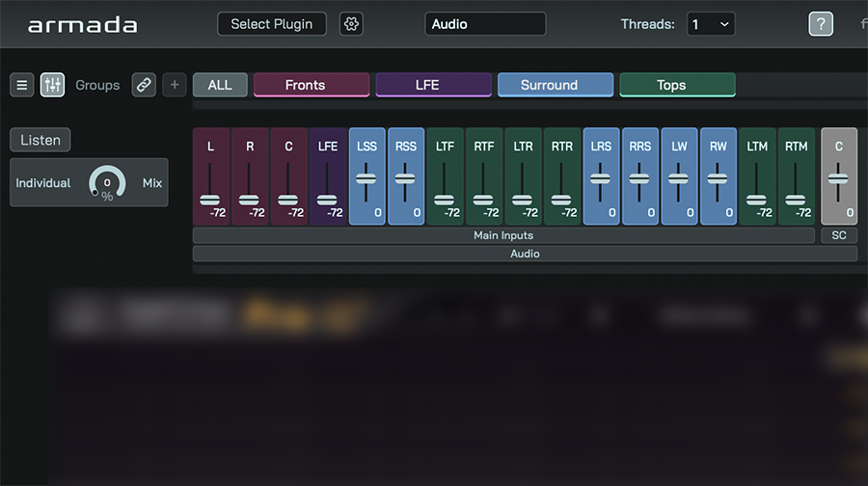Open help with the question mark icon
This screenshot has width=868, height=486.
click(820, 24)
